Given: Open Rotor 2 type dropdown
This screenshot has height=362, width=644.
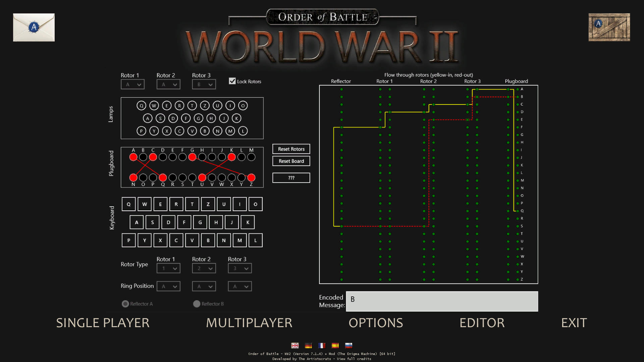Looking at the screenshot, I should coord(204,268).
